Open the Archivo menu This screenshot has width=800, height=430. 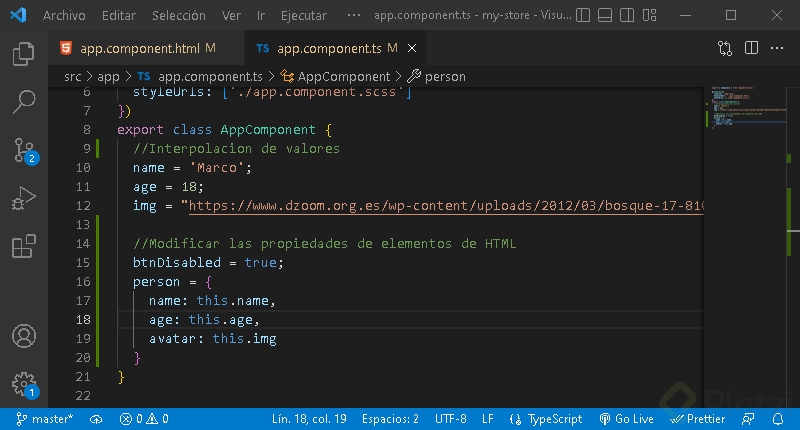point(64,16)
